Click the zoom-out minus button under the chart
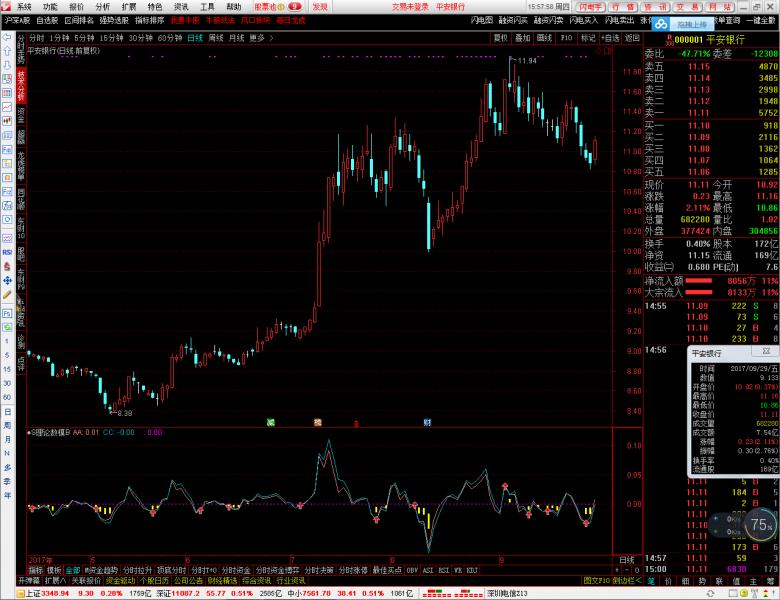The image size is (780, 600). pyautogui.click(x=627, y=570)
